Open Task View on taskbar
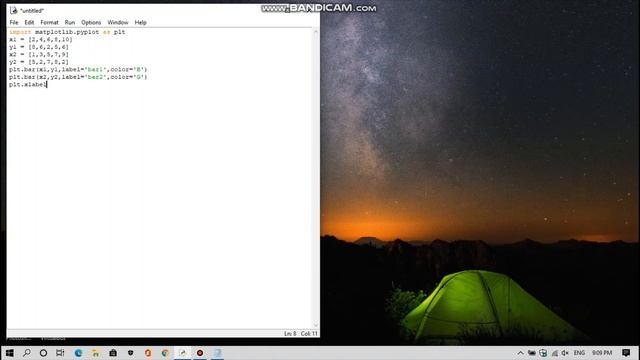Screen dimensions: 640x360 pyautogui.click(x=60, y=353)
